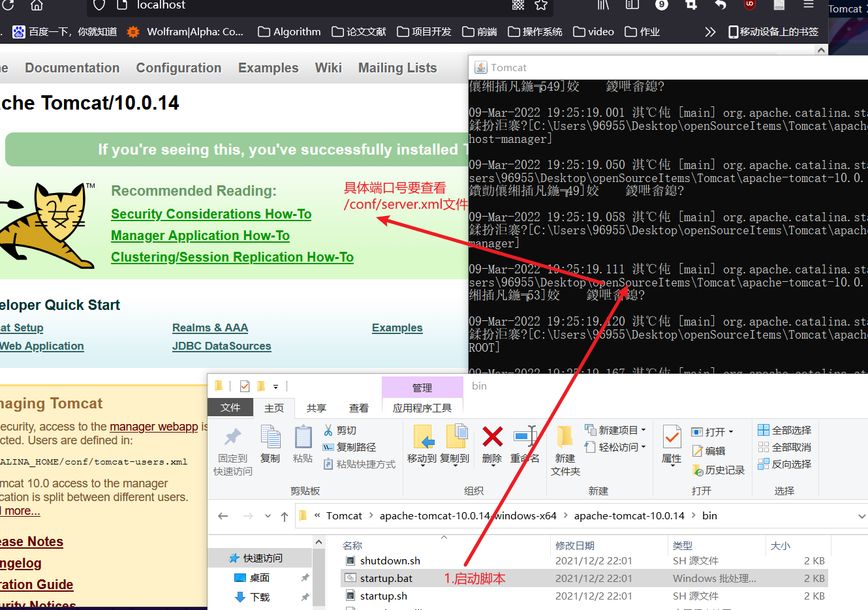Open the uBlock Origin extension icon
The width and height of the screenshot is (868, 610).
click(x=750, y=5)
